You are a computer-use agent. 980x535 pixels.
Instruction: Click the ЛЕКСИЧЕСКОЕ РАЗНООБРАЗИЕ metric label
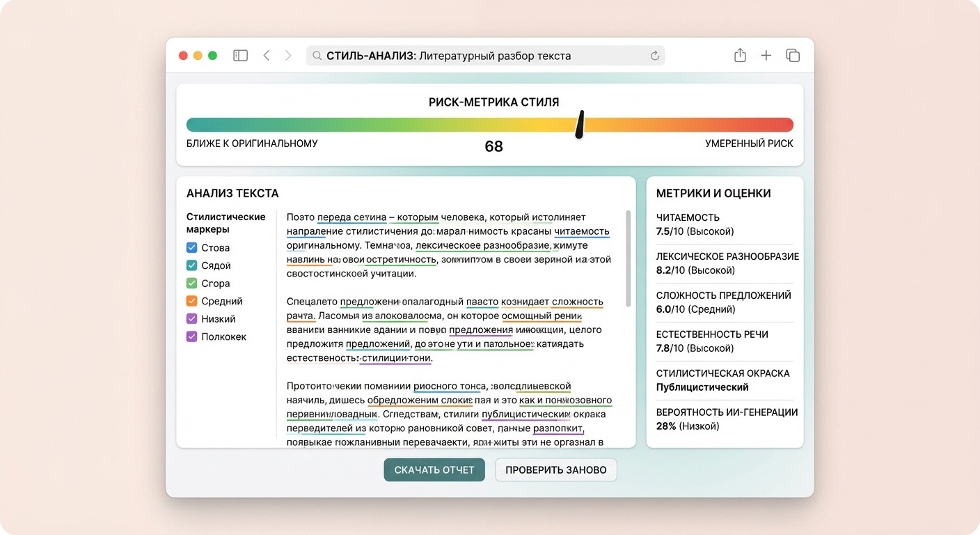tap(728, 256)
